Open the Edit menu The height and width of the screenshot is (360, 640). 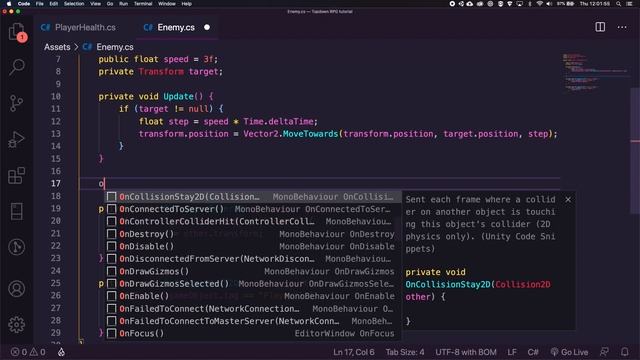point(53,4)
